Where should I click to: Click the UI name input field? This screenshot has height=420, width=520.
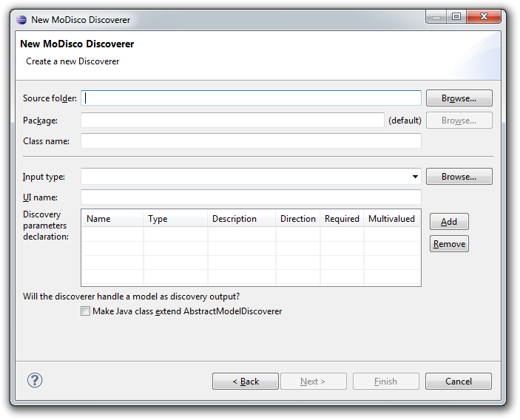pos(251,197)
